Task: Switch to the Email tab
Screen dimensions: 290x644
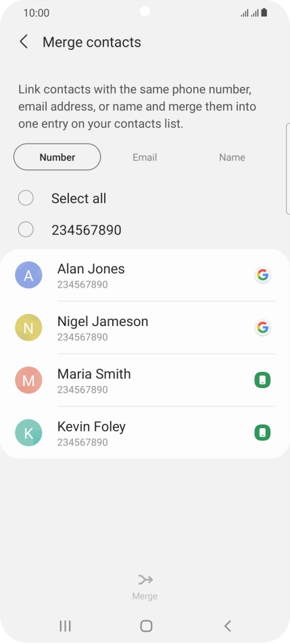Action: [x=145, y=157]
